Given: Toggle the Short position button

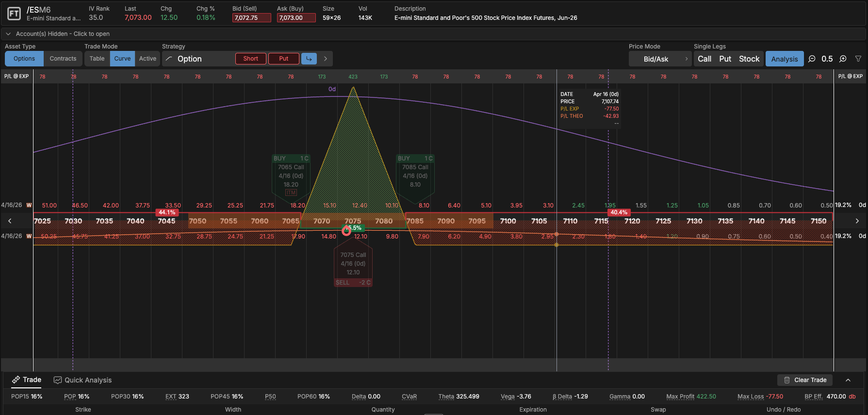Looking at the screenshot, I should tap(251, 59).
